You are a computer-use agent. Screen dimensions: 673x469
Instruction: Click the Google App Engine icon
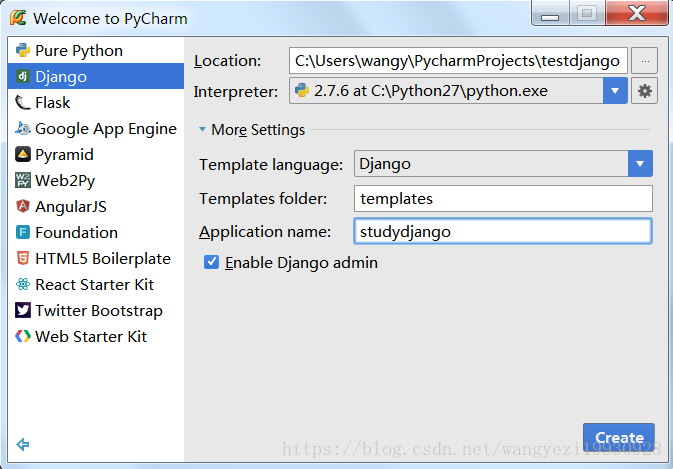[x=22, y=128]
